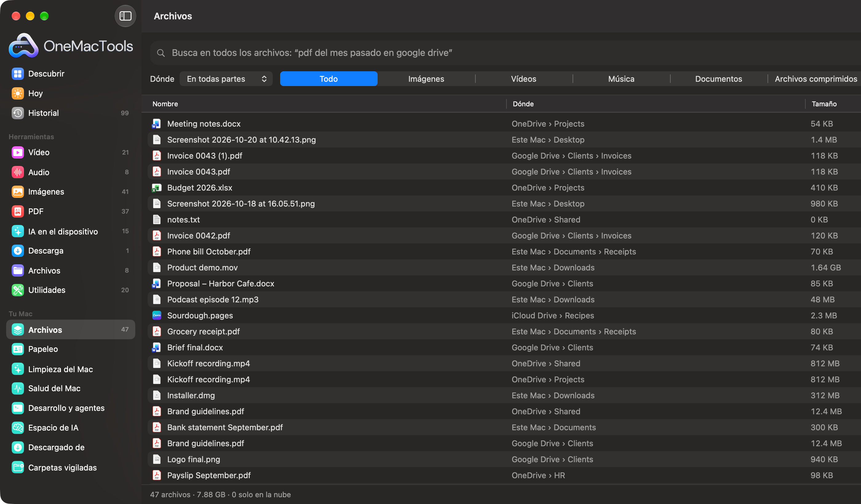Image resolution: width=861 pixels, height=504 pixels.
Task: Switch to the Imágenes filter tab
Action: click(x=426, y=79)
